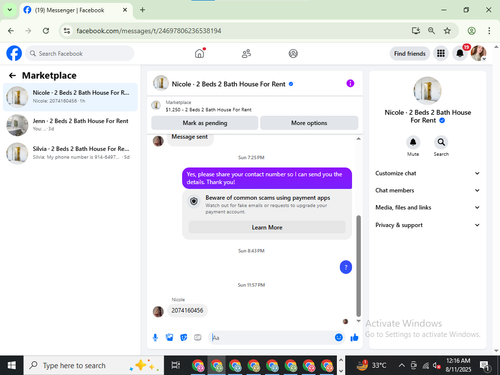Click the 2074160456 message bubble
500x375 pixels.
pos(187,310)
